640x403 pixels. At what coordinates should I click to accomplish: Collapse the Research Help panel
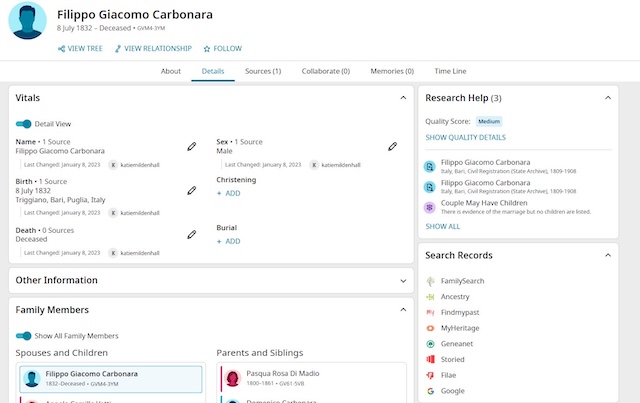[610, 98]
